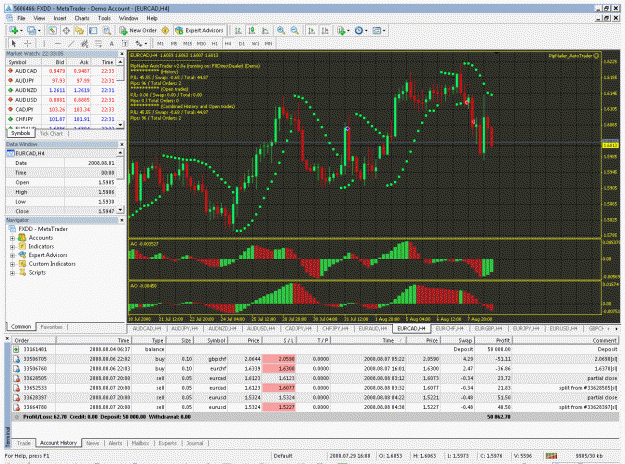This screenshot has height=464, width=625.
Task: Expand the Scripts tree node
Action: tap(12, 273)
